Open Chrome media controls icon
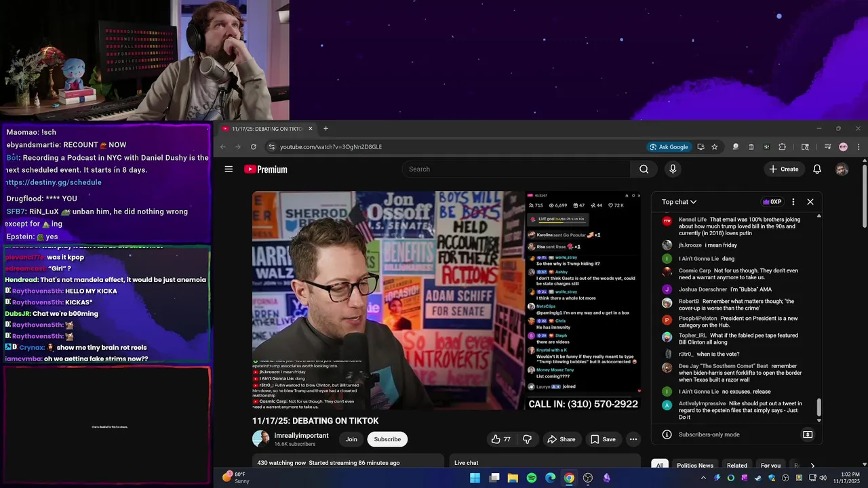The width and height of the screenshot is (868, 488). pos(827,146)
